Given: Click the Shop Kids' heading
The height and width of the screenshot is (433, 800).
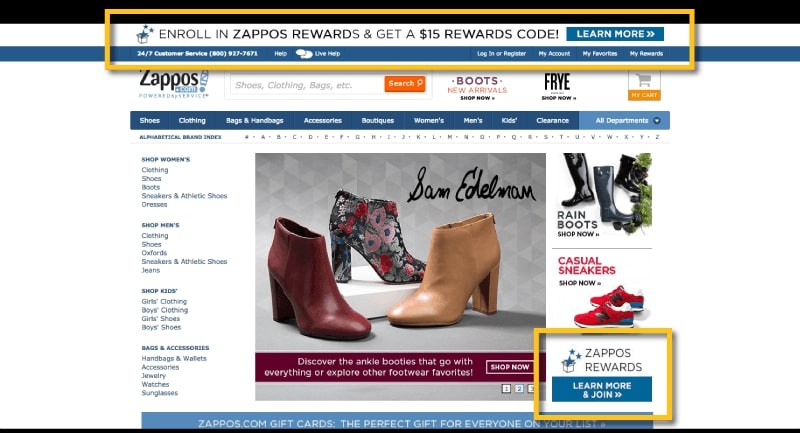Looking at the screenshot, I should tap(159, 291).
